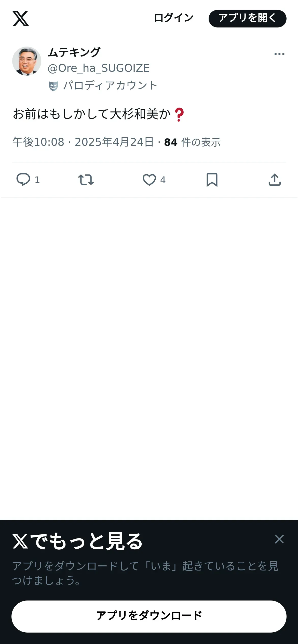Click the post timestamp 午後10:08

click(x=38, y=142)
